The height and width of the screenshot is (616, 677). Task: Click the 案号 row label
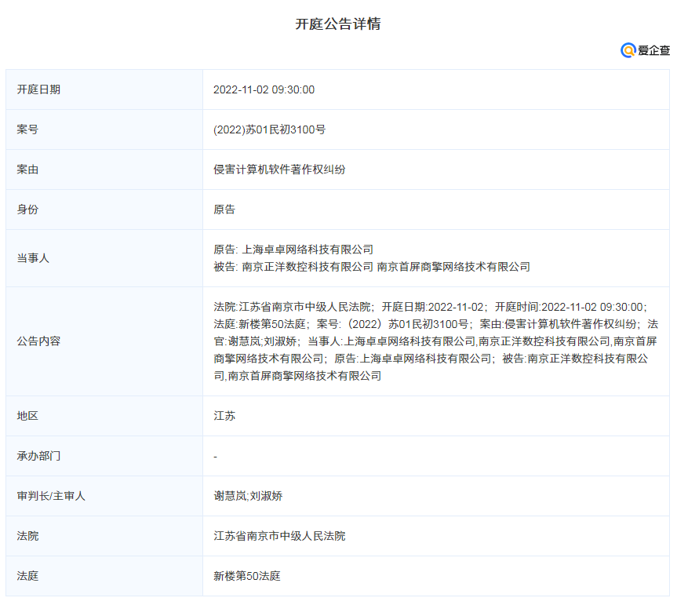pyautogui.click(x=27, y=129)
